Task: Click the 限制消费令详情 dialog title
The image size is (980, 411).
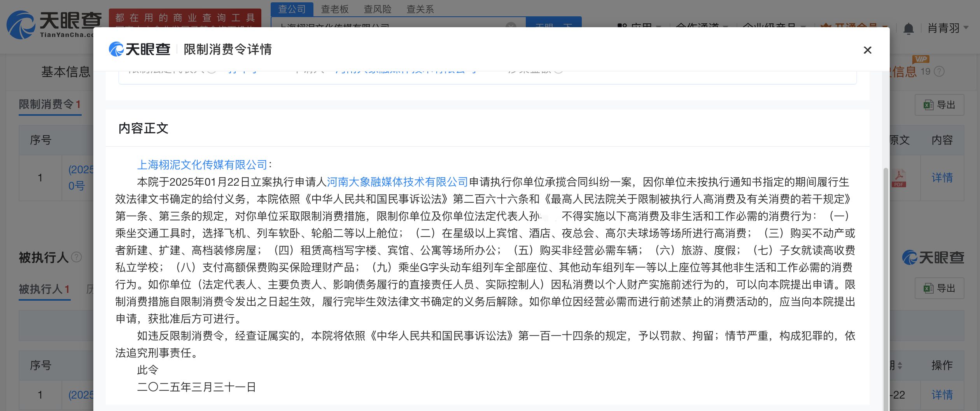Action: [x=227, y=49]
